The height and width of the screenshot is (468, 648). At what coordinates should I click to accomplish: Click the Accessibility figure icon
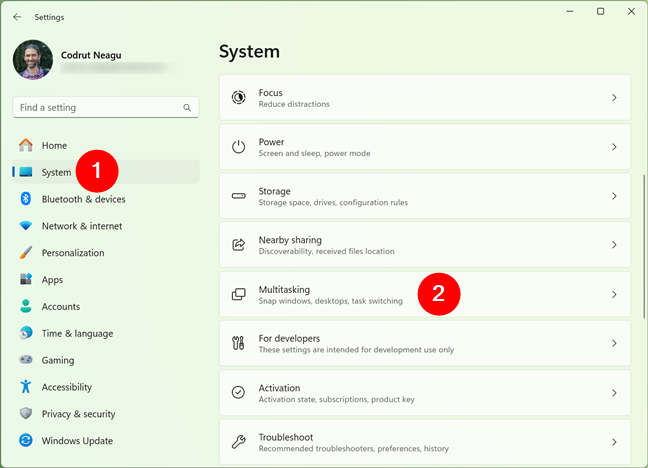point(26,387)
